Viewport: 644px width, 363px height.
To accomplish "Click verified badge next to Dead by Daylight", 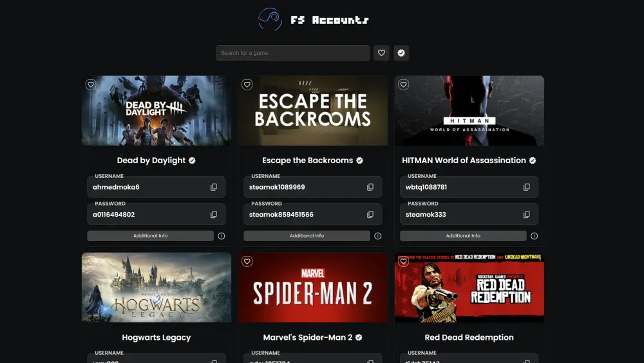I will coord(192,161).
